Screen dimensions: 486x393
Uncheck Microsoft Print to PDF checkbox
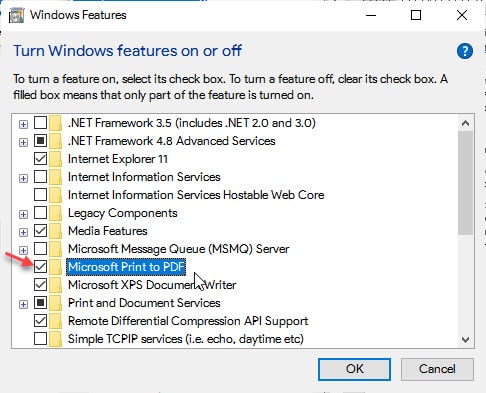(40, 267)
